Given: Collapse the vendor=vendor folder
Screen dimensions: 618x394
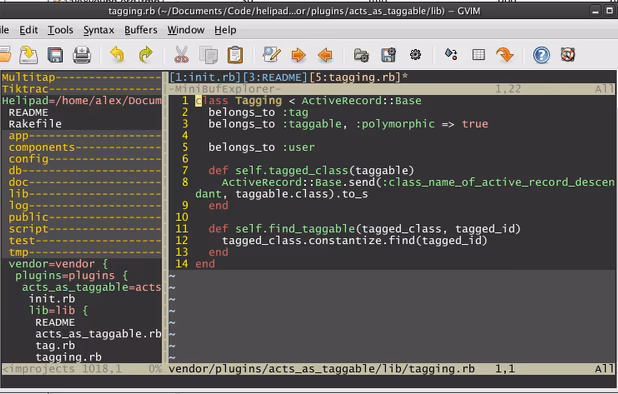Looking at the screenshot, I should (x=58, y=264).
